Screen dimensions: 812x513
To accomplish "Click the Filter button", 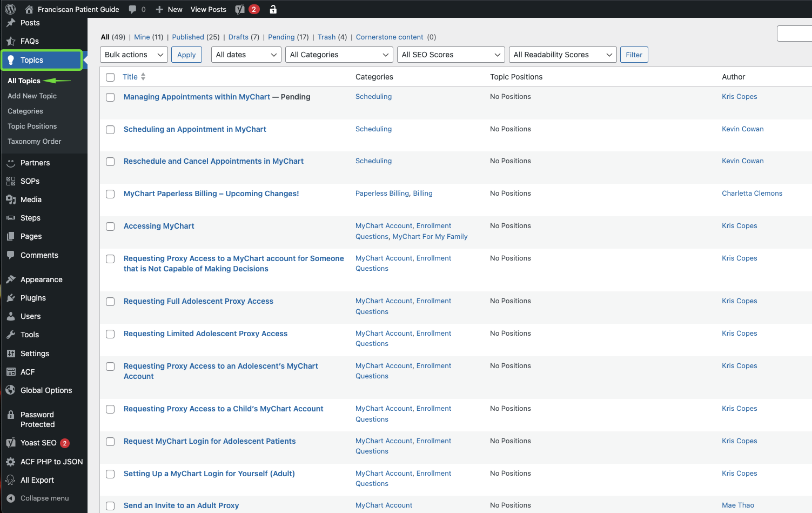I will (x=634, y=55).
